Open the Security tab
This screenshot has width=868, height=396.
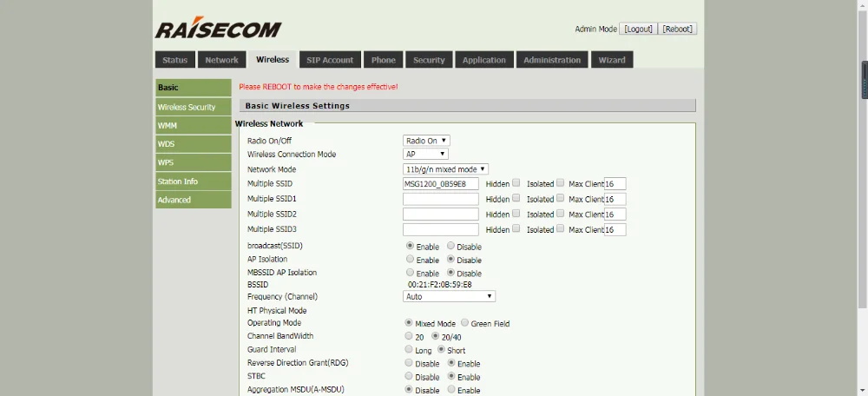429,60
